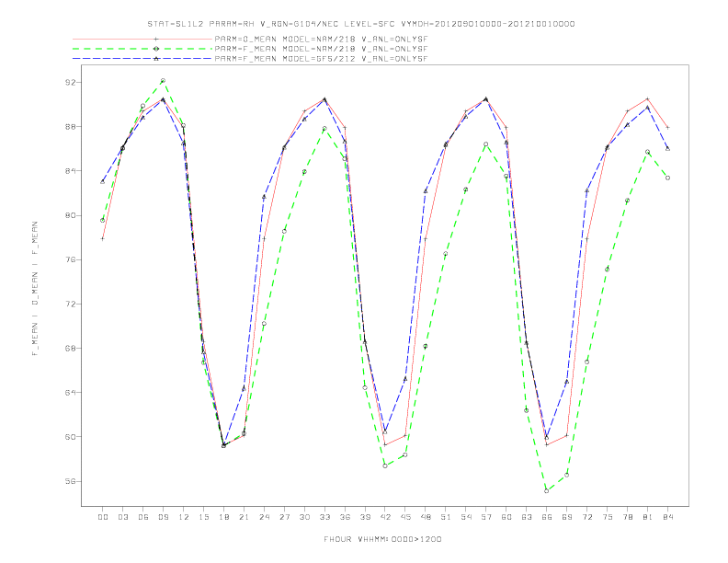The height and width of the screenshot is (563, 728).
Task: Click forecast hour label 51 on x-axis
Action: [446, 517]
